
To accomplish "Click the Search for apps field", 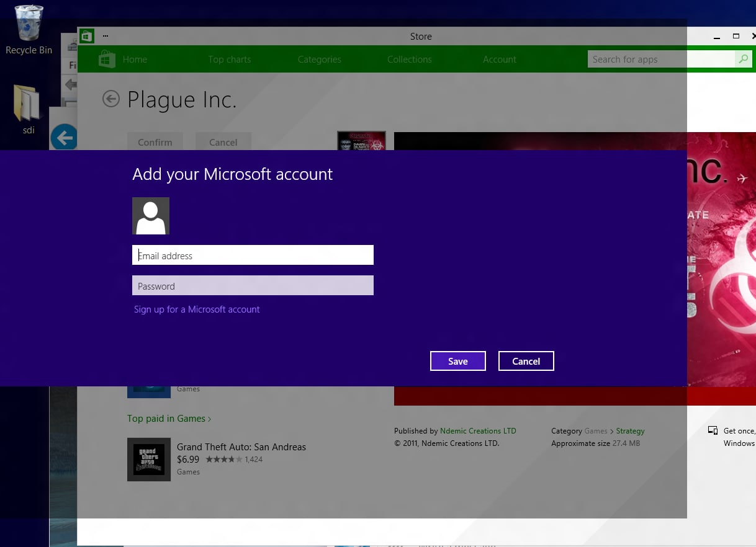I will tap(661, 60).
